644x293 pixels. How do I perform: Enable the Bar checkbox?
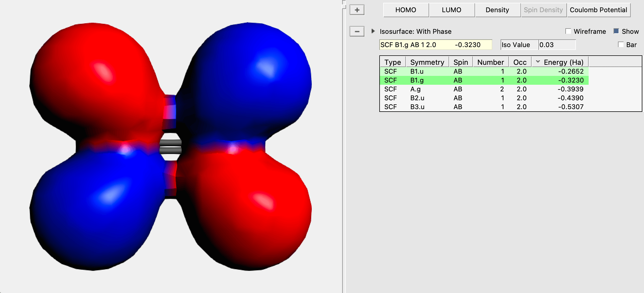click(x=621, y=45)
